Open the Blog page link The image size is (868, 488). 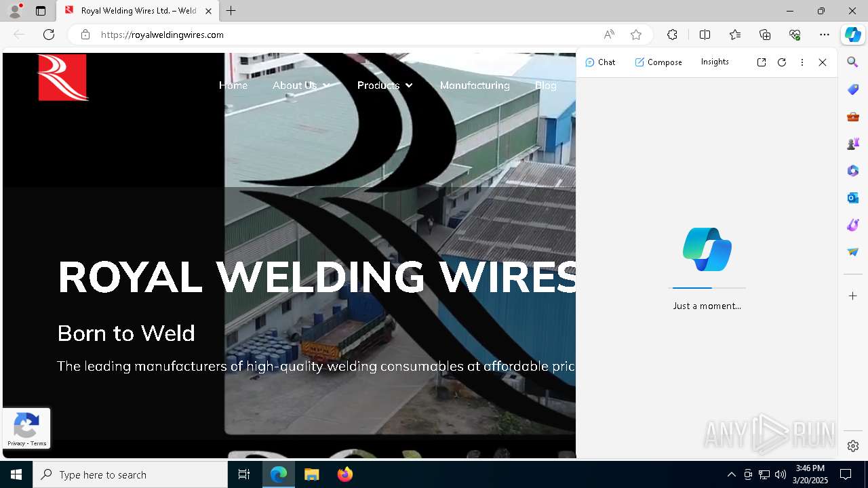point(546,85)
